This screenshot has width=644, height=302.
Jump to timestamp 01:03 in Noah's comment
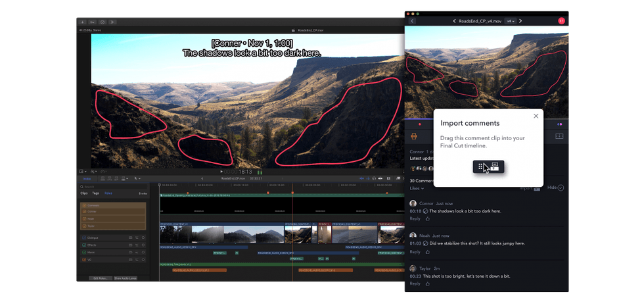tap(415, 243)
